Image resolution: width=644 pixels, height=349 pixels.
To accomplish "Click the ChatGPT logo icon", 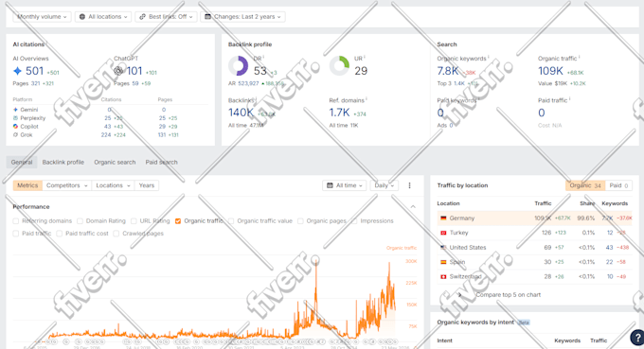I will click(x=118, y=71).
